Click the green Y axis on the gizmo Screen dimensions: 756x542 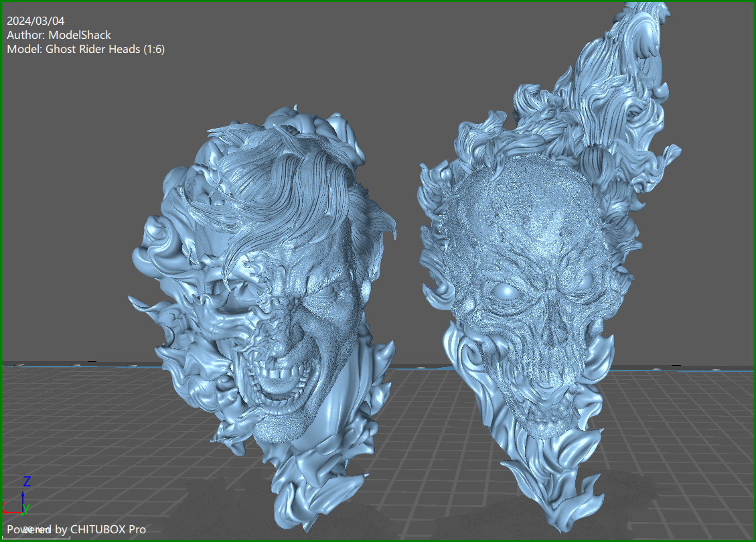tap(25, 509)
